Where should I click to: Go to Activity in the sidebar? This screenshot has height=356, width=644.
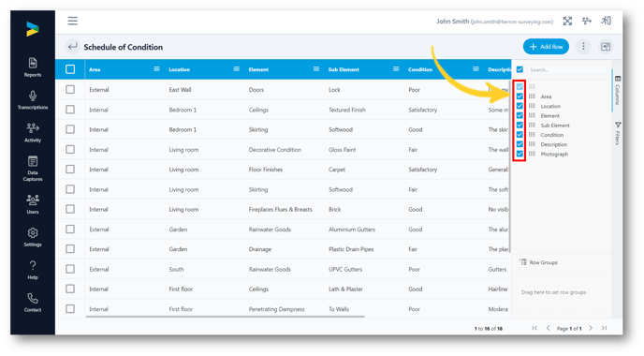33,133
